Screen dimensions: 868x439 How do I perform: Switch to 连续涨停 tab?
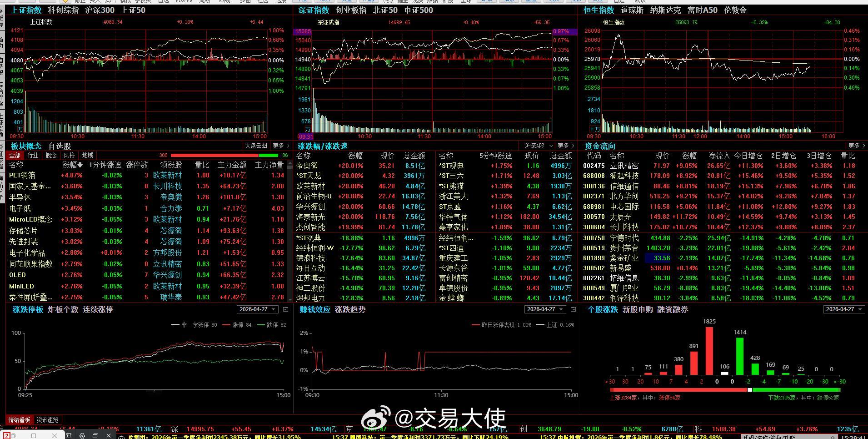point(98,309)
